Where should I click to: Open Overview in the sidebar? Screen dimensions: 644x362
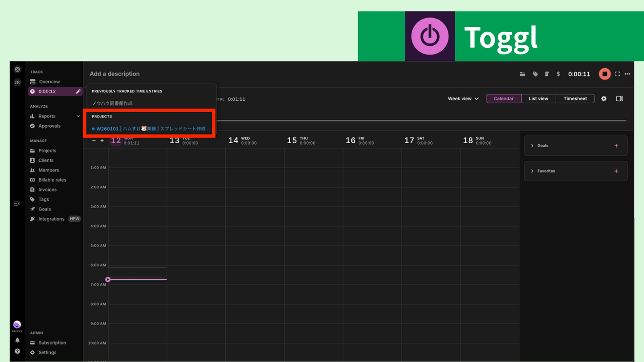pos(49,82)
